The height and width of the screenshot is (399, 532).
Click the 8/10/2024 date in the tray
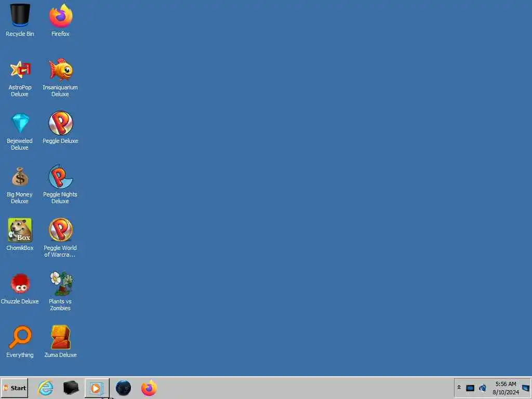click(x=506, y=392)
